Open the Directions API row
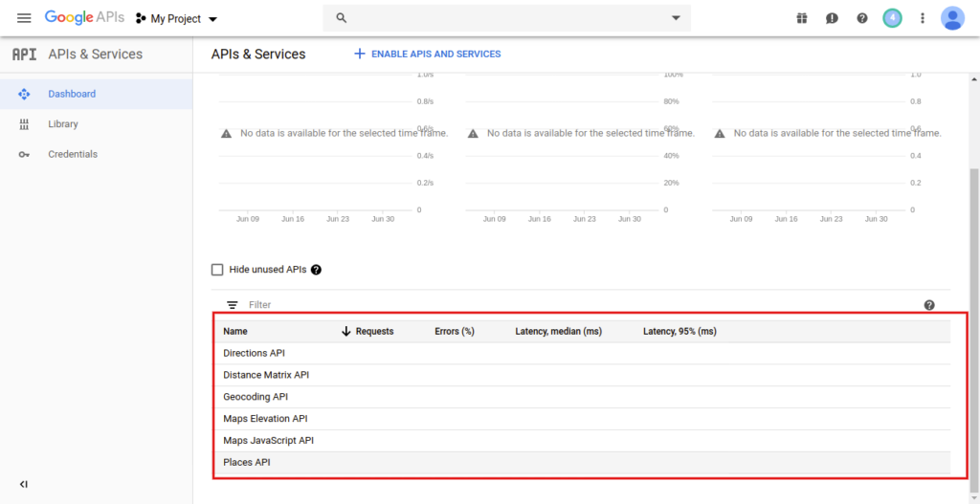Screen dimensions: 980x504 point(583,354)
